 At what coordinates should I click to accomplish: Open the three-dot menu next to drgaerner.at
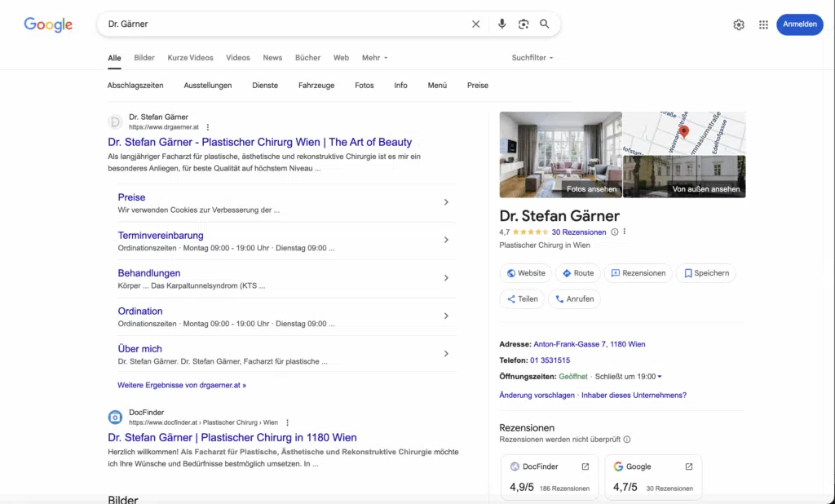click(x=208, y=127)
